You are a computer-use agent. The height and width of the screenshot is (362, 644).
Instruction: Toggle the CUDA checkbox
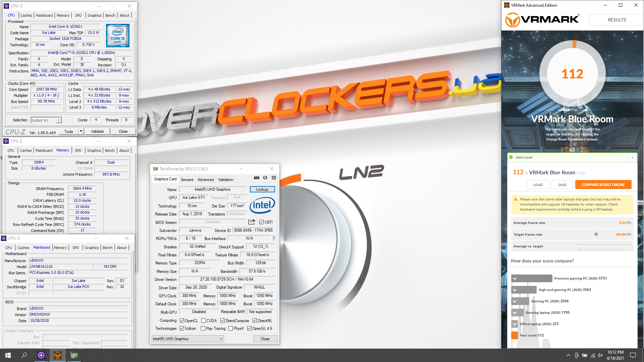[x=203, y=321]
